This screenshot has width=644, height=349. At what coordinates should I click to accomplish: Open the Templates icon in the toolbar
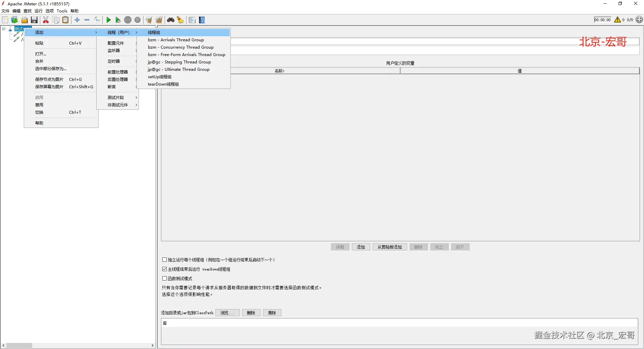tap(14, 20)
